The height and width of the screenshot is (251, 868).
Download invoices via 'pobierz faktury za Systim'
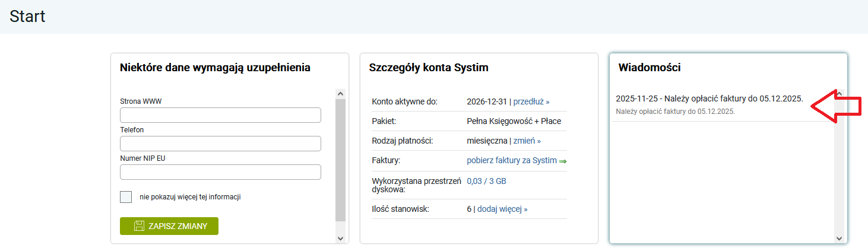pyautogui.click(x=512, y=160)
